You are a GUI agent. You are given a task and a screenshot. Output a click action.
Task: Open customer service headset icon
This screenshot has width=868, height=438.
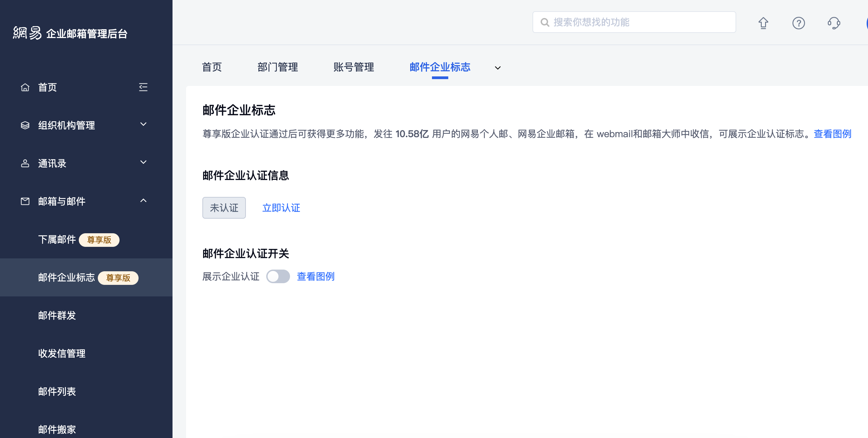tap(834, 23)
